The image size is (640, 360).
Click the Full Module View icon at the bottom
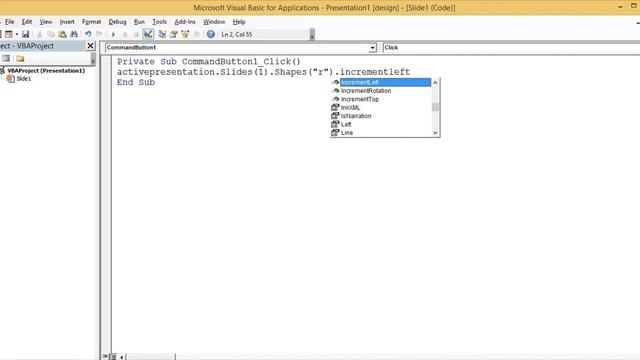tap(113, 357)
